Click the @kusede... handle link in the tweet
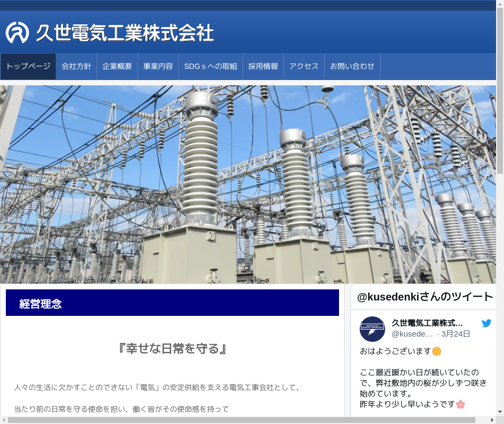The height and width of the screenshot is (424, 504). 412,334
